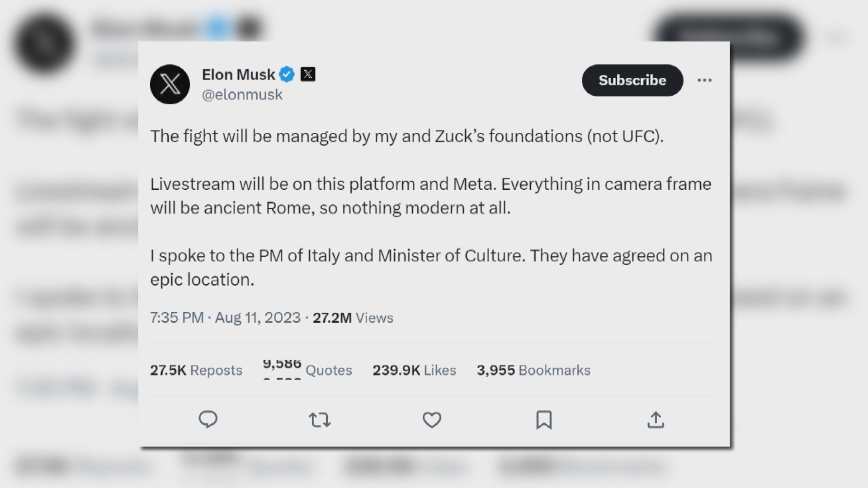Click the 7:35 PM Aug 11, 2023 timestamp
The height and width of the screenshot is (488, 868).
pyautogui.click(x=225, y=318)
